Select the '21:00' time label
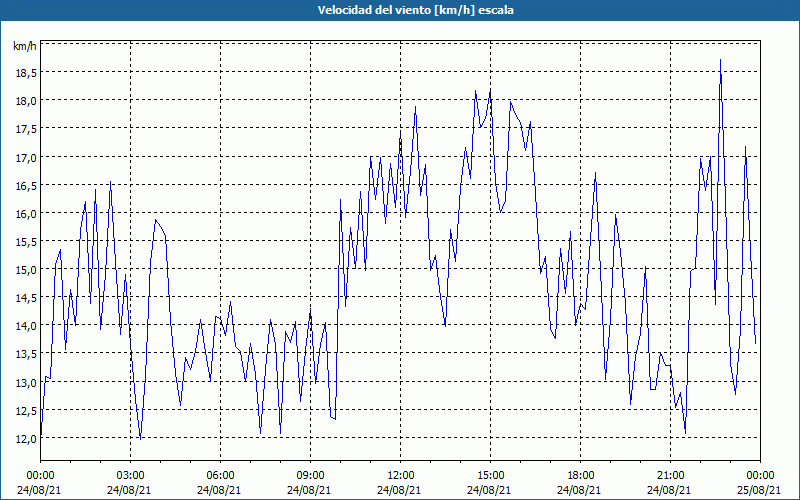Image resolution: width=800 pixels, height=500 pixels. pyautogui.click(x=670, y=476)
